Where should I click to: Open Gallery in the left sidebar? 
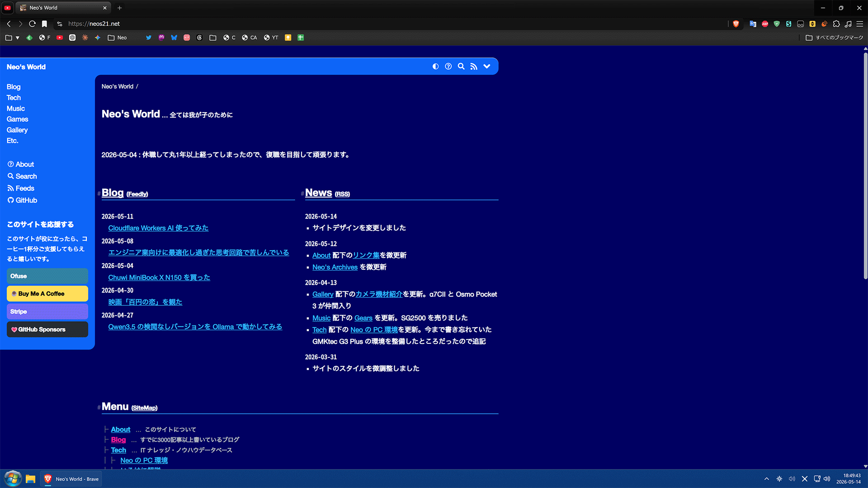pyautogui.click(x=17, y=130)
